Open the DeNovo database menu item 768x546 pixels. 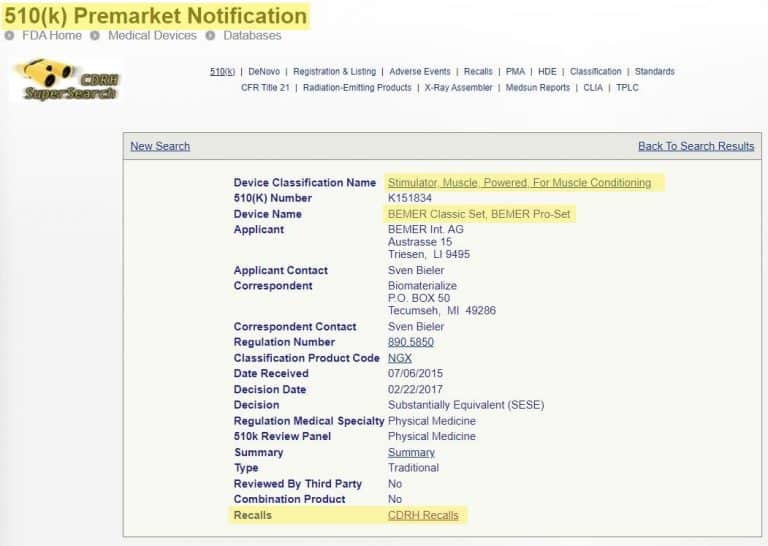263,72
